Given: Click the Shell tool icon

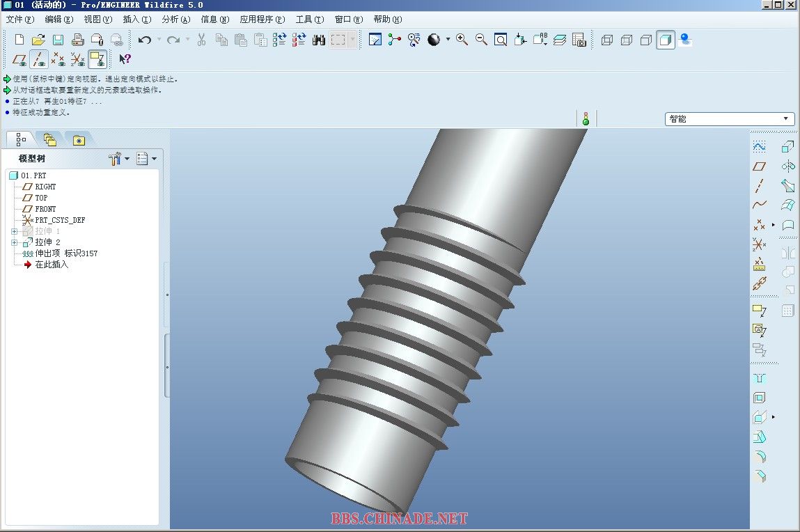Looking at the screenshot, I should point(759,398).
